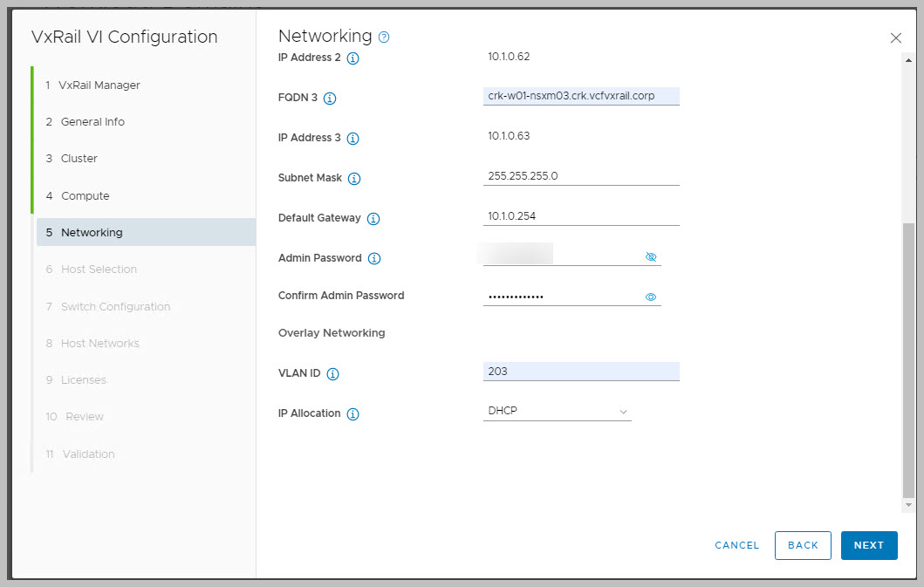The width and height of the screenshot is (924, 587).
Task: Select General Info step in sidebar
Action: (92, 122)
